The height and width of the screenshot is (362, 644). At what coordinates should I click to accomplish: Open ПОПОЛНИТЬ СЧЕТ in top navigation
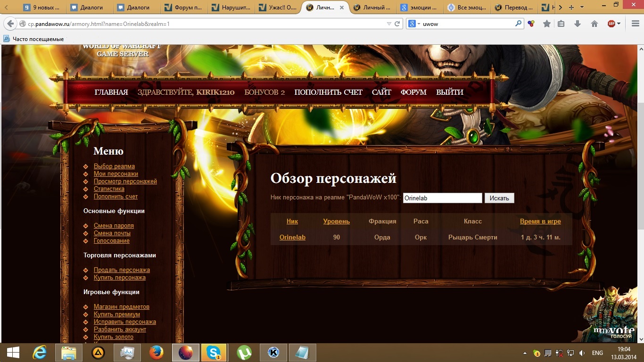click(329, 92)
